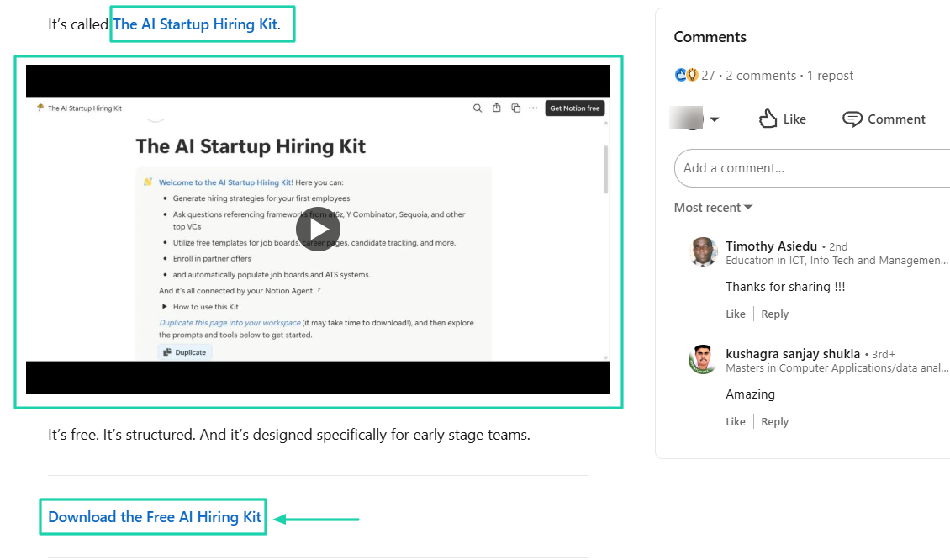Viewport: 950px width, 560px height.
Task: Open the Most recent sort dropdown
Action: (713, 208)
